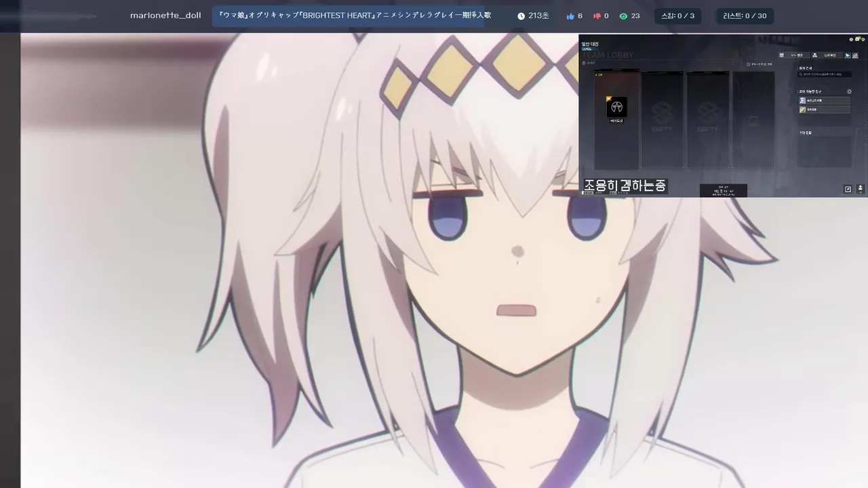Click the hierarchy-icon button in game lobby toolbar
The width and height of the screenshot is (868, 488).
[x=827, y=55]
